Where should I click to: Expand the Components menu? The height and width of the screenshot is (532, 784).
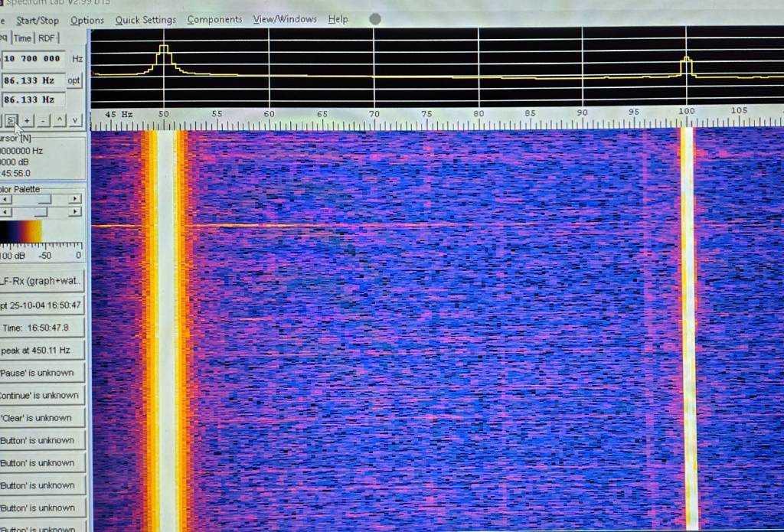coord(214,20)
